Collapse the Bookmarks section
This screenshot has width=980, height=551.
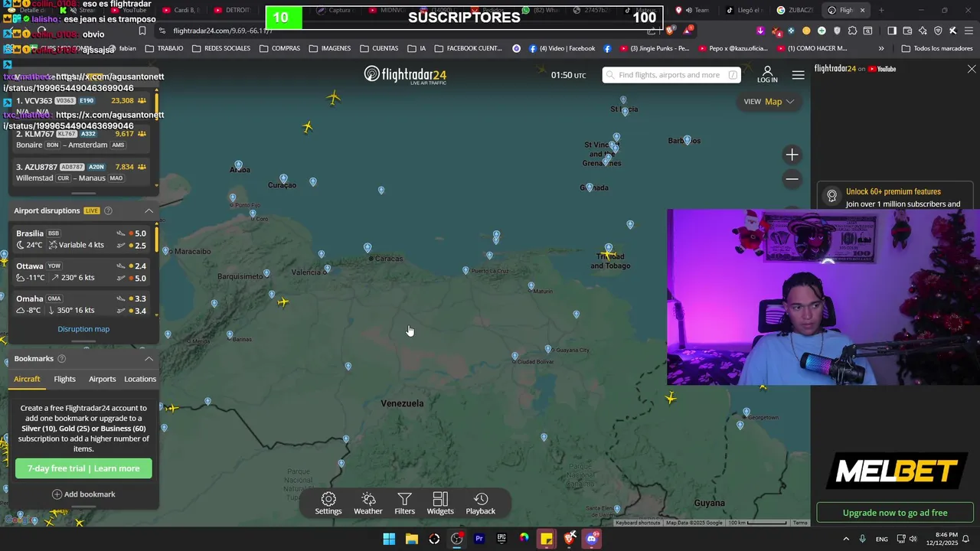click(149, 358)
